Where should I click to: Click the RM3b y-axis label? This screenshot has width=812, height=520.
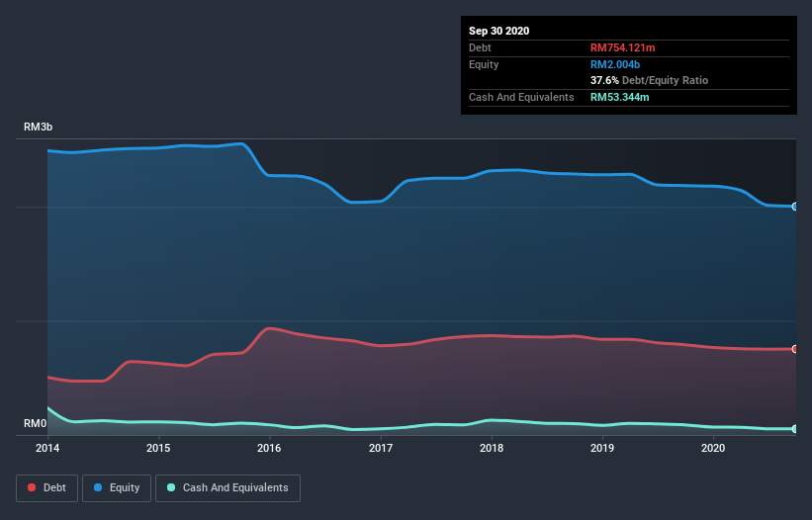coord(38,127)
